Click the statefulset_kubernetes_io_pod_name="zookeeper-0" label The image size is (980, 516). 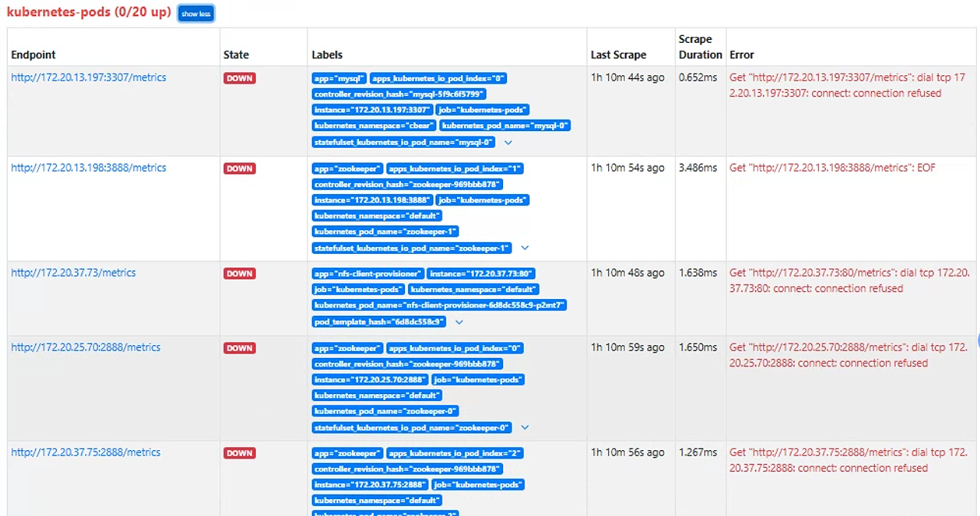[413, 427]
